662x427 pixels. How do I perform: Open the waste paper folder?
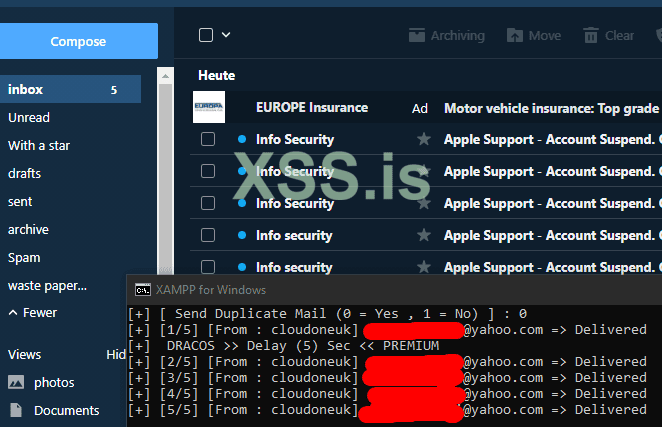click(x=47, y=286)
